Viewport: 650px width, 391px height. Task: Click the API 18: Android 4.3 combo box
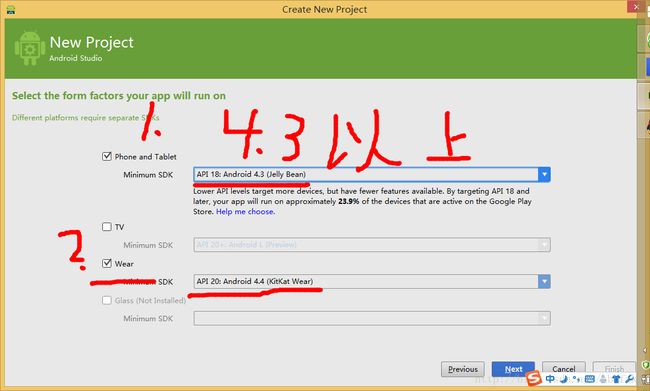click(x=371, y=175)
